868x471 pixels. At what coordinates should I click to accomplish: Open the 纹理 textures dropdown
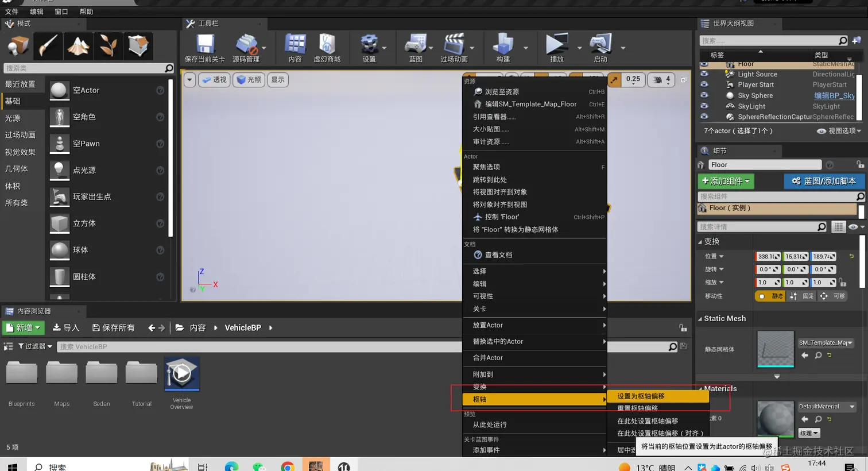809,433
